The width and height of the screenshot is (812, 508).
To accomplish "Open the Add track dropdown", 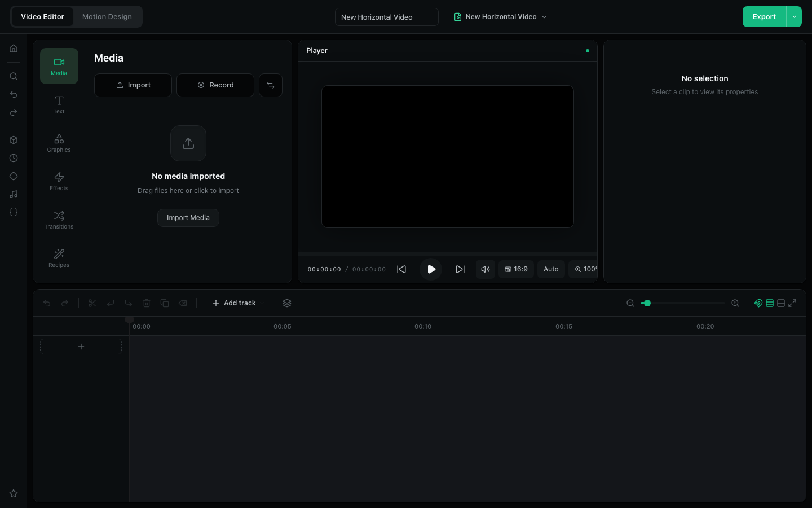I will pos(239,303).
